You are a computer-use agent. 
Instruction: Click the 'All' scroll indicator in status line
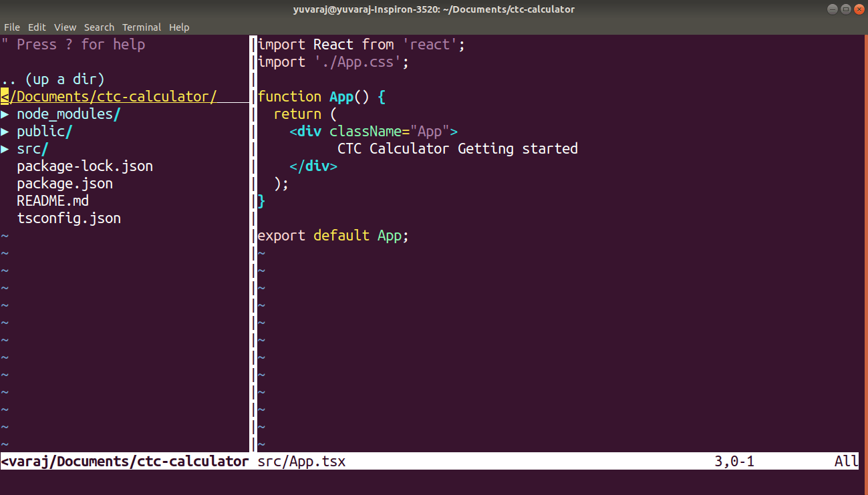pyautogui.click(x=846, y=462)
